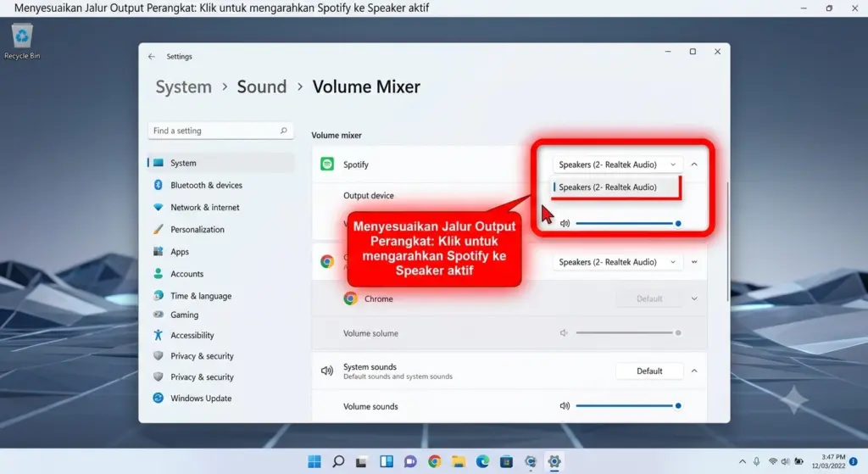Click the battery icon in system tray

[x=798, y=461]
